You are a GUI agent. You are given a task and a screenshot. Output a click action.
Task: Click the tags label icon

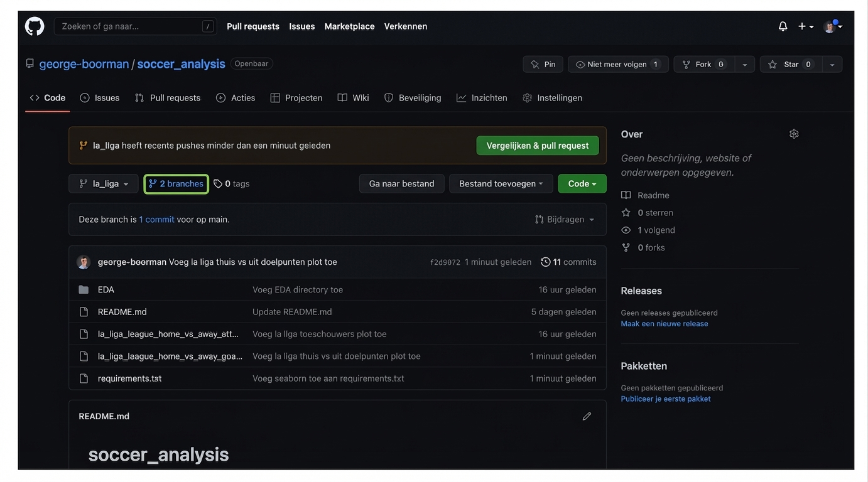tap(218, 184)
